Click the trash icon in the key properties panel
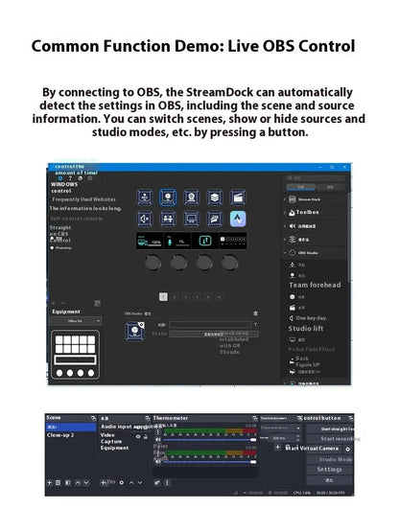Screen dimensions: 399x532 click(255, 313)
